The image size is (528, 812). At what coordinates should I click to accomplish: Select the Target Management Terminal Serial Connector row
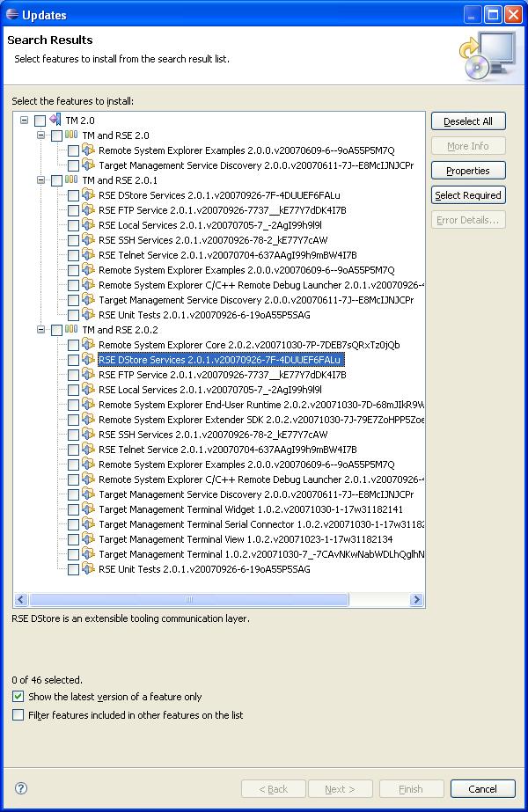pos(261,524)
